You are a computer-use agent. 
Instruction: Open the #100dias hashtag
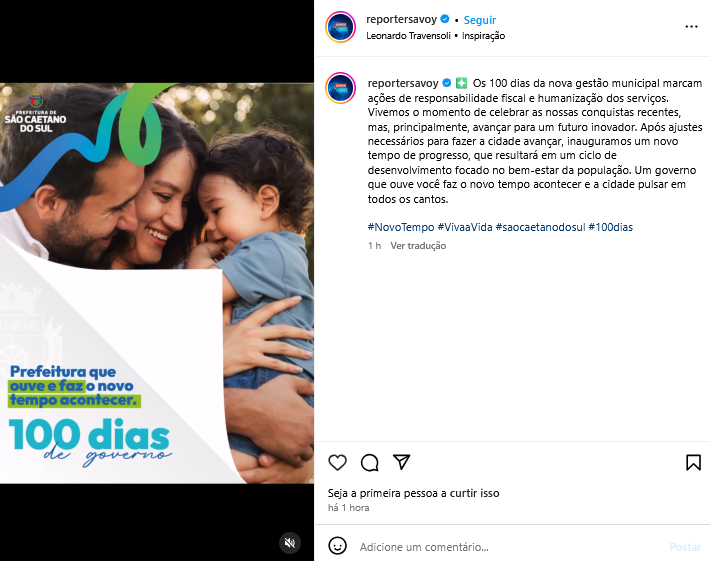pyautogui.click(x=610, y=227)
